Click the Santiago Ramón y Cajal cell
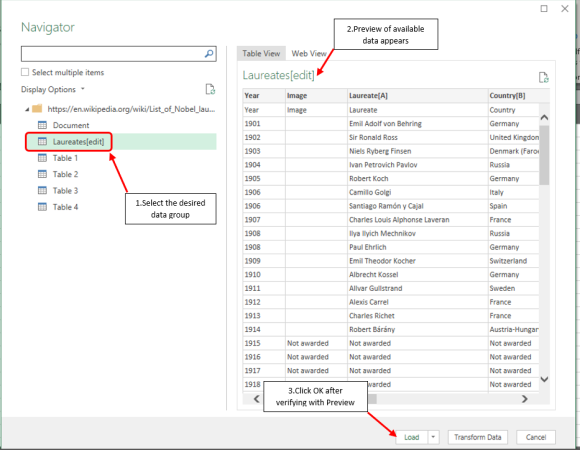580x450 pixels. tap(418, 206)
